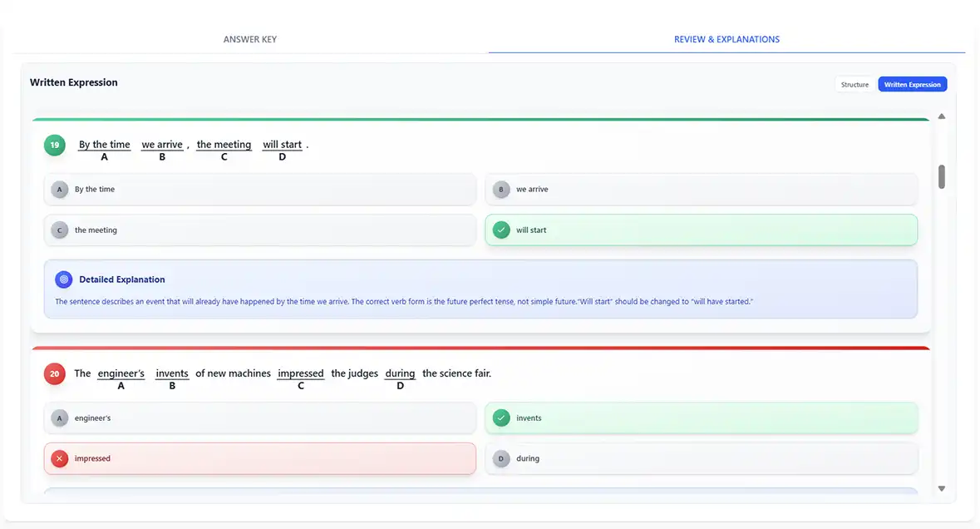Click the underlined word 'invents' in question 20
The image size is (980, 529).
coord(172,373)
